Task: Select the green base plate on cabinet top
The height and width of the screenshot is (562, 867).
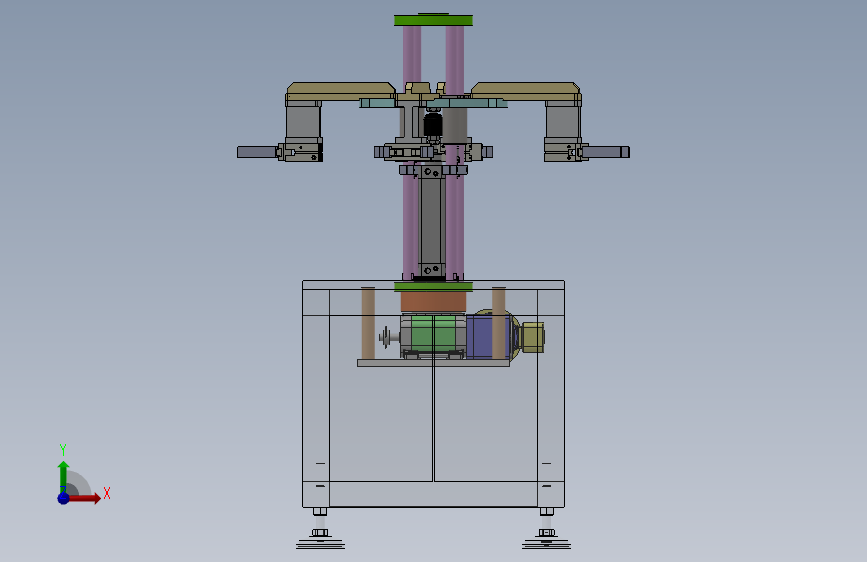Action: click(434, 287)
